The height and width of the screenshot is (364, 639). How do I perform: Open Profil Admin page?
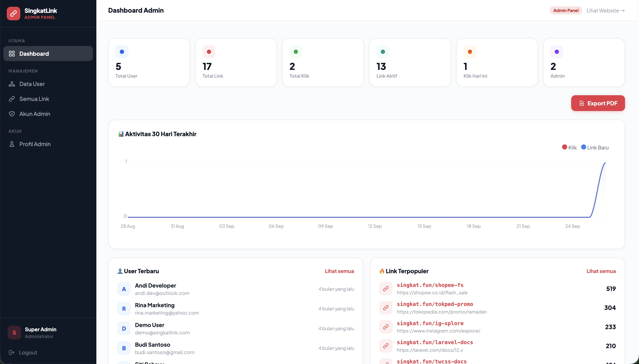coord(48,144)
